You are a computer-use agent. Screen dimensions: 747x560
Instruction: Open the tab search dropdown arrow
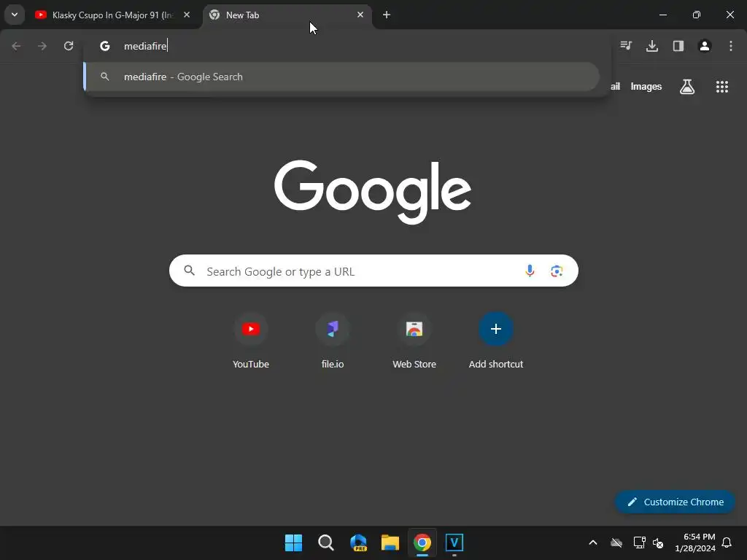pos(15,15)
